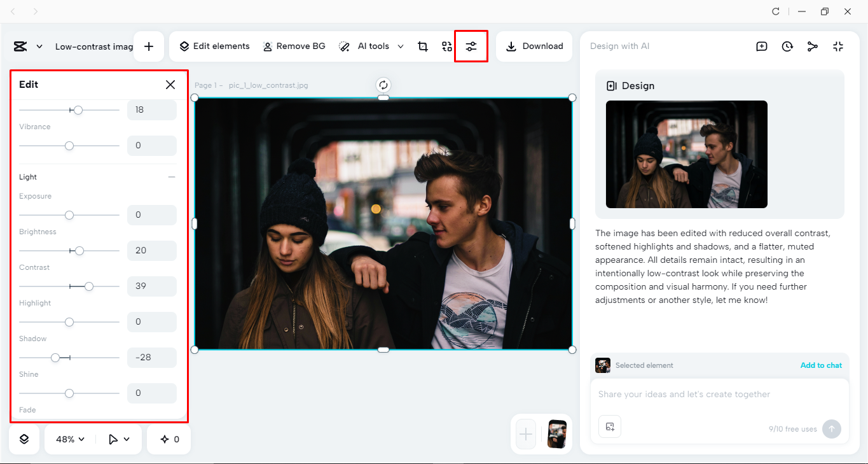Click the share nodes icon in AI panel
The height and width of the screenshot is (464, 868).
(813, 46)
